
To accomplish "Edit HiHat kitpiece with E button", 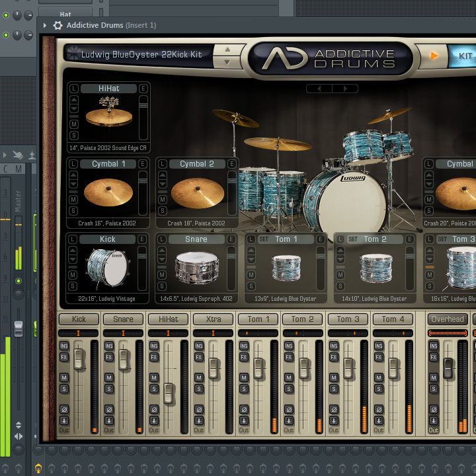I will (x=143, y=89).
